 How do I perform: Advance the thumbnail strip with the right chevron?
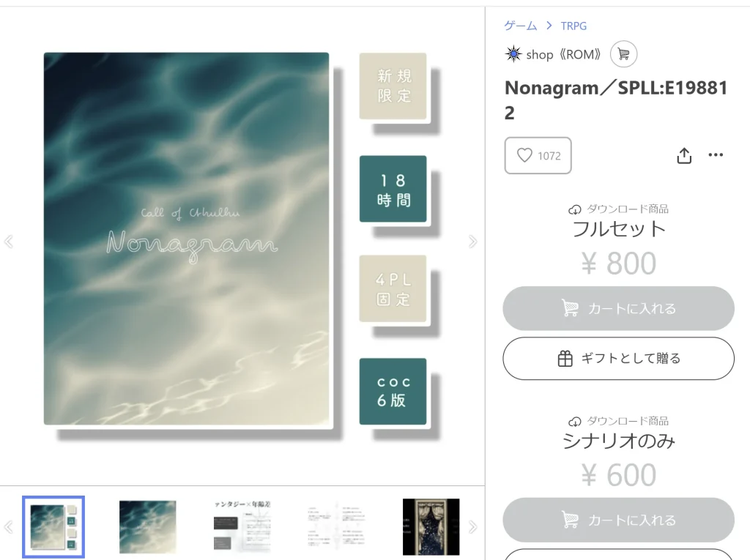pos(472,527)
